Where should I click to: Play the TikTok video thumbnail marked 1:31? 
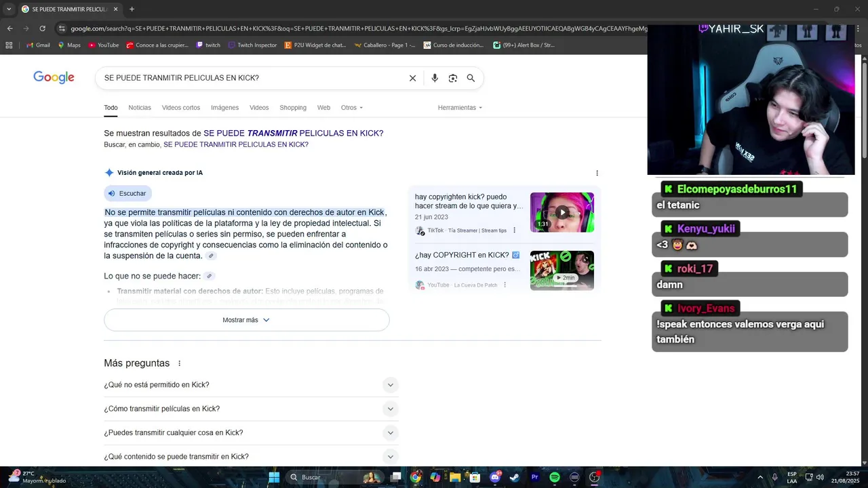tap(562, 212)
